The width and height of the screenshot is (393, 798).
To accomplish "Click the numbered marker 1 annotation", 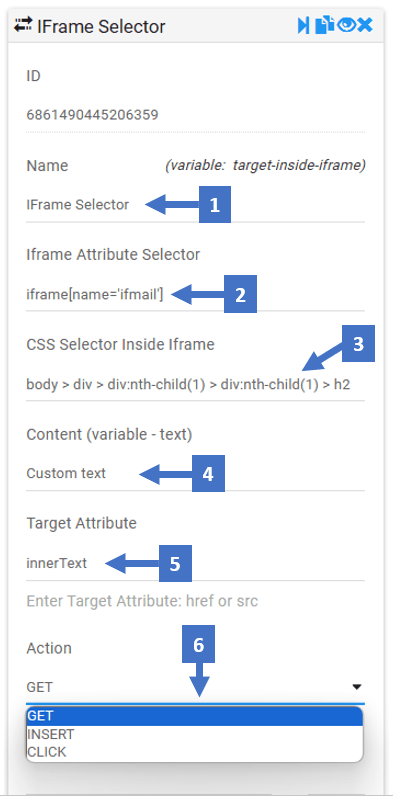I will pos(215,205).
